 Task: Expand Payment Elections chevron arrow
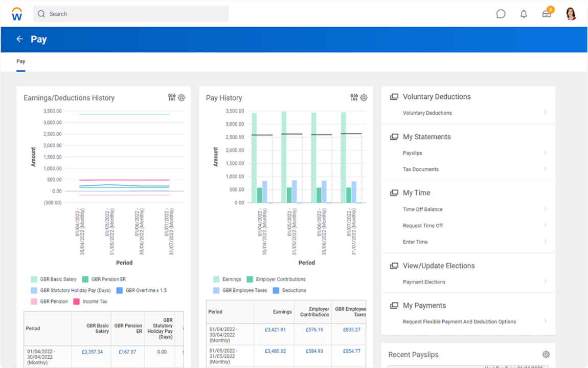pyautogui.click(x=546, y=282)
